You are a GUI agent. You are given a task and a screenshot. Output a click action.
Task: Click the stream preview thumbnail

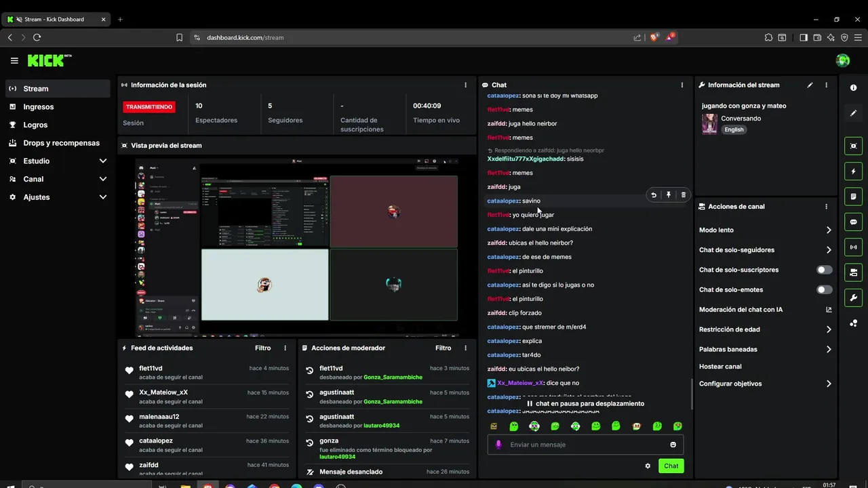(x=296, y=248)
